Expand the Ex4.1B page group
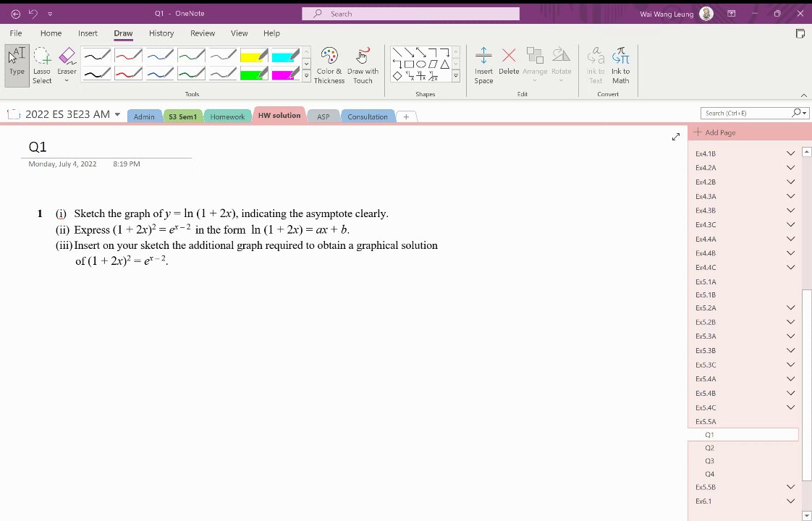The width and height of the screenshot is (812, 521). tap(790, 153)
